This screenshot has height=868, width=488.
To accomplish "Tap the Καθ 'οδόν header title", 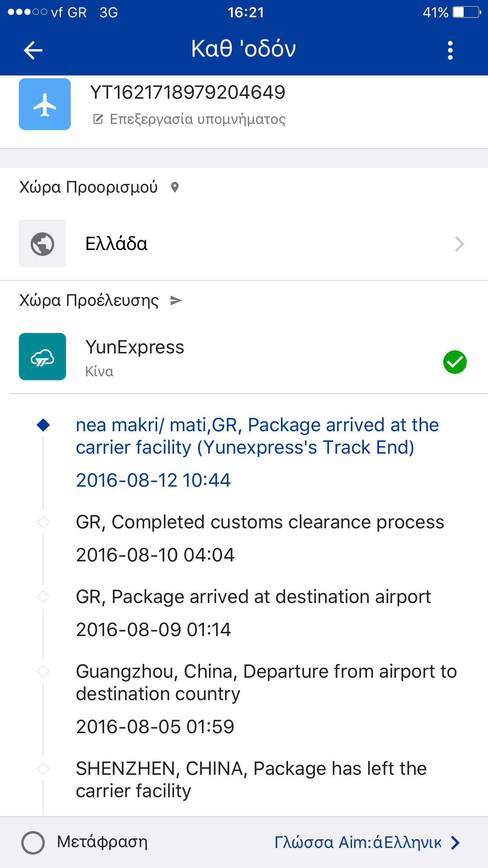I will point(244,49).
